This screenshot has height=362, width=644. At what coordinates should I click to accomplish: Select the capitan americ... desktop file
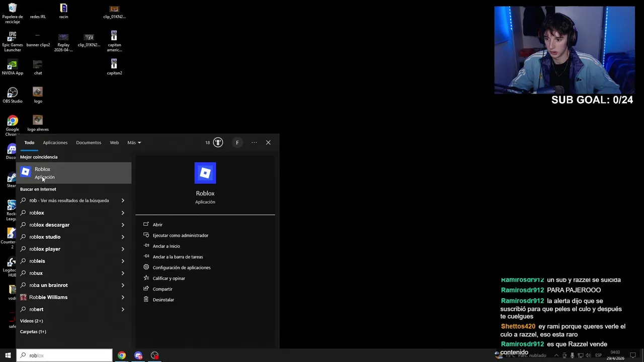[x=114, y=42]
